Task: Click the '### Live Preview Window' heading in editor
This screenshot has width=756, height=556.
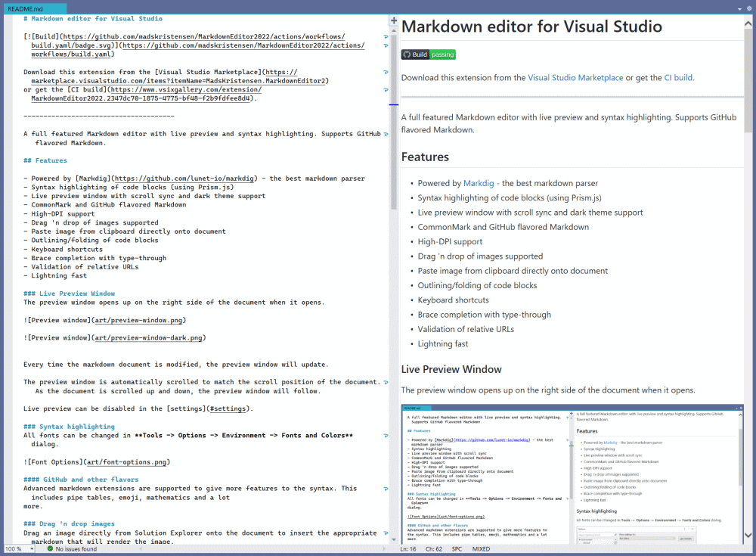Action: 70,294
